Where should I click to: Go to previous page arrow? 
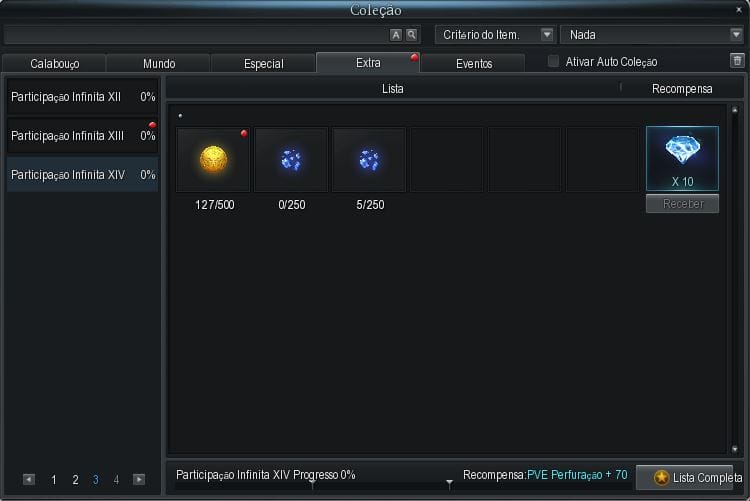[x=29, y=479]
